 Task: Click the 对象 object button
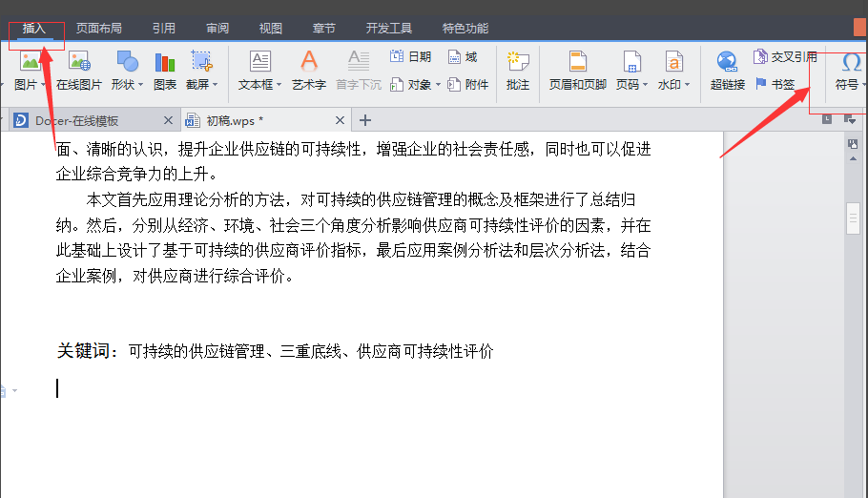[411, 85]
